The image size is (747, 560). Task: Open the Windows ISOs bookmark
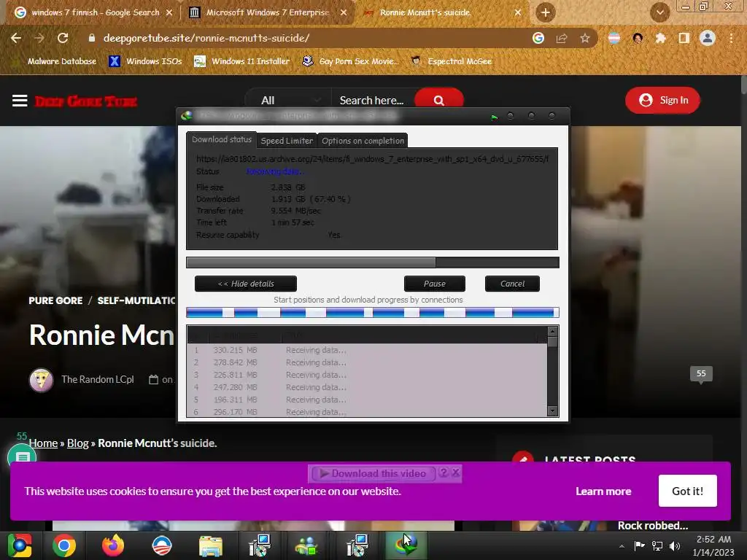pos(145,61)
